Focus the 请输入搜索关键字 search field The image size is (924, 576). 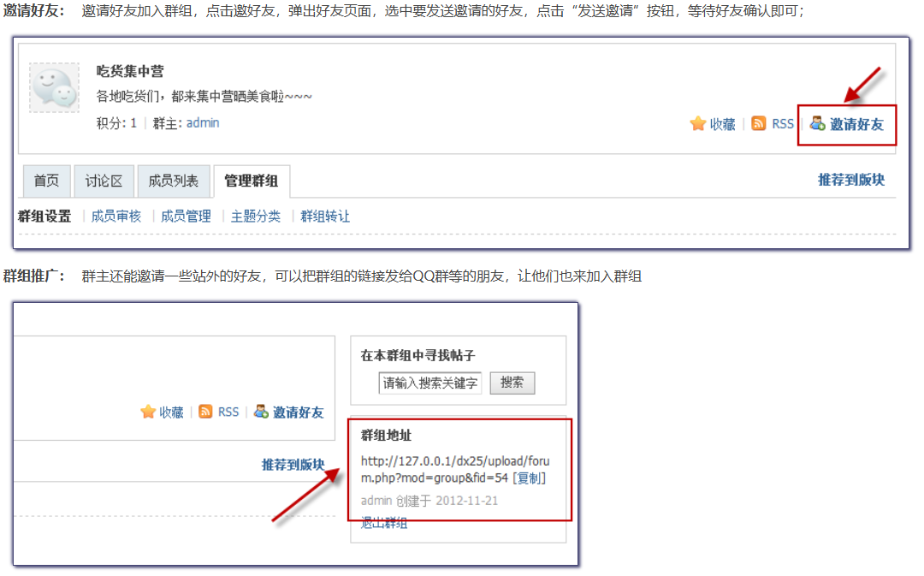(x=431, y=383)
